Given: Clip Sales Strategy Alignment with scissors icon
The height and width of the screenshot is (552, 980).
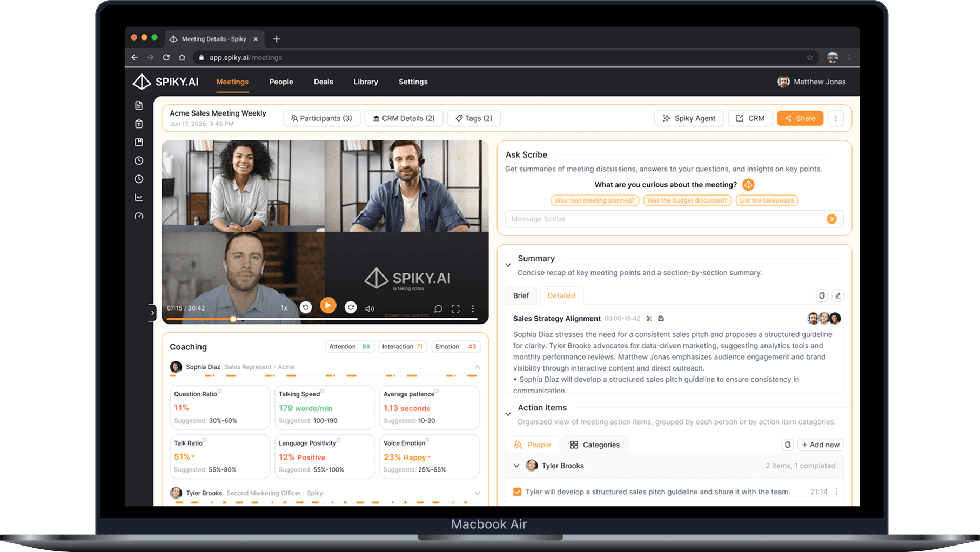Looking at the screenshot, I should (x=649, y=319).
